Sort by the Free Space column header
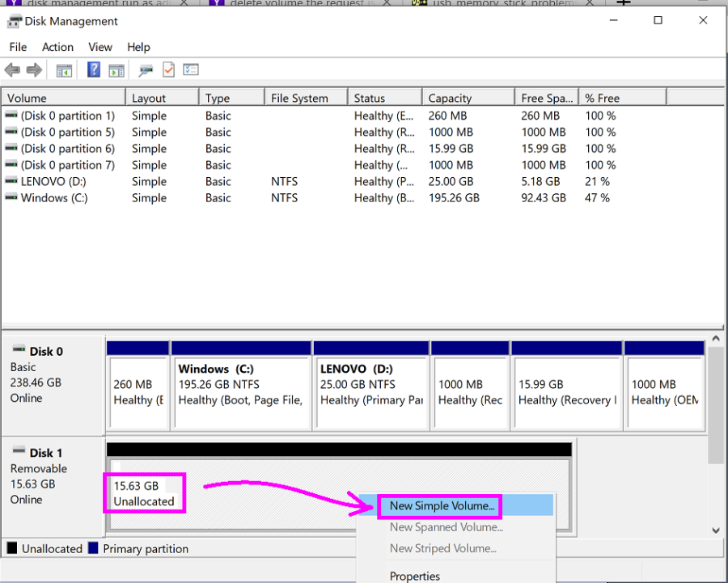This screenshot has height=583, width=728. (547, 98)
